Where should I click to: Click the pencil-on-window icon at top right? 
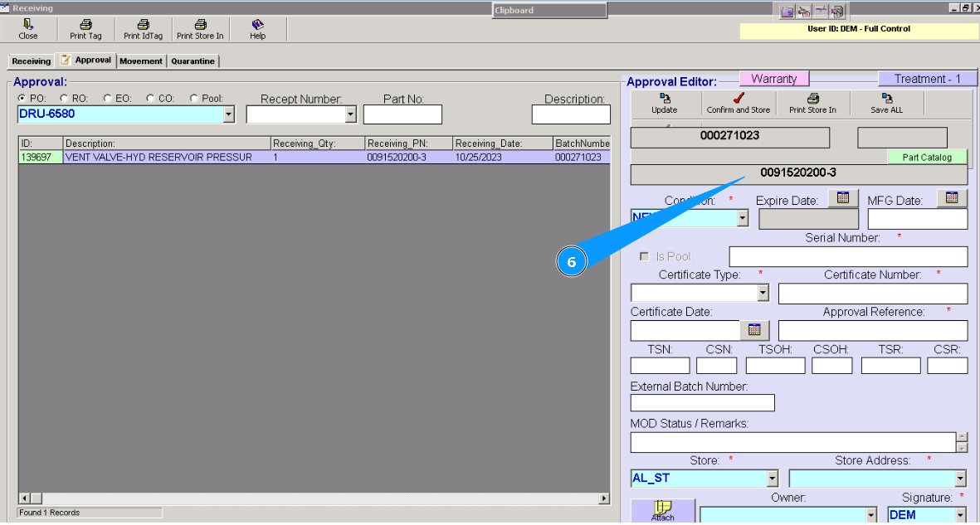point(821,12)
